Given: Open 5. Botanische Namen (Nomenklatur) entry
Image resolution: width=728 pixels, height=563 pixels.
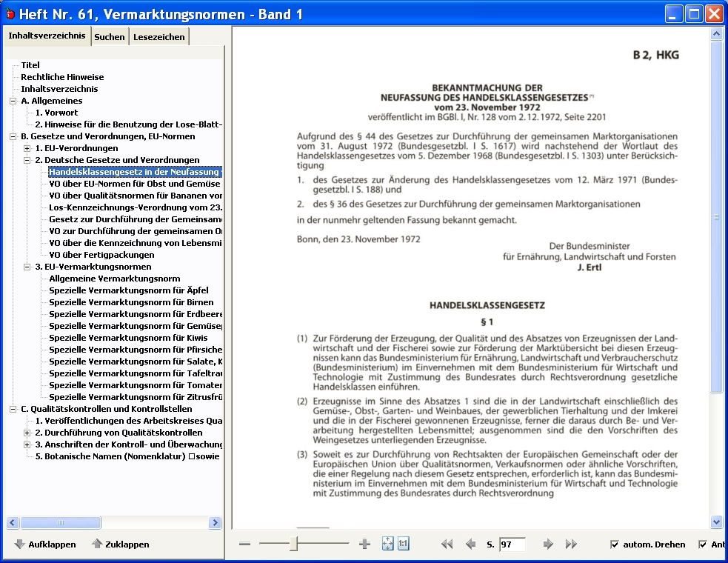Looking at the screenshot, I should coord(127,456).
